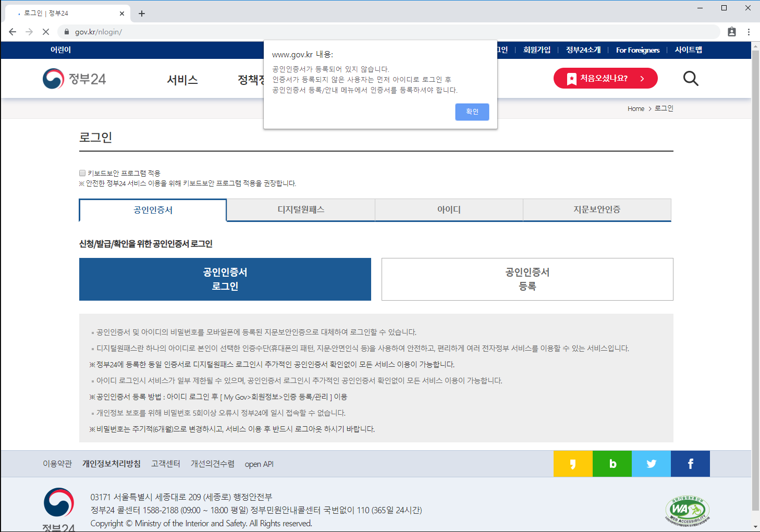Click the 정부24 logo in the header

point(74,79)
